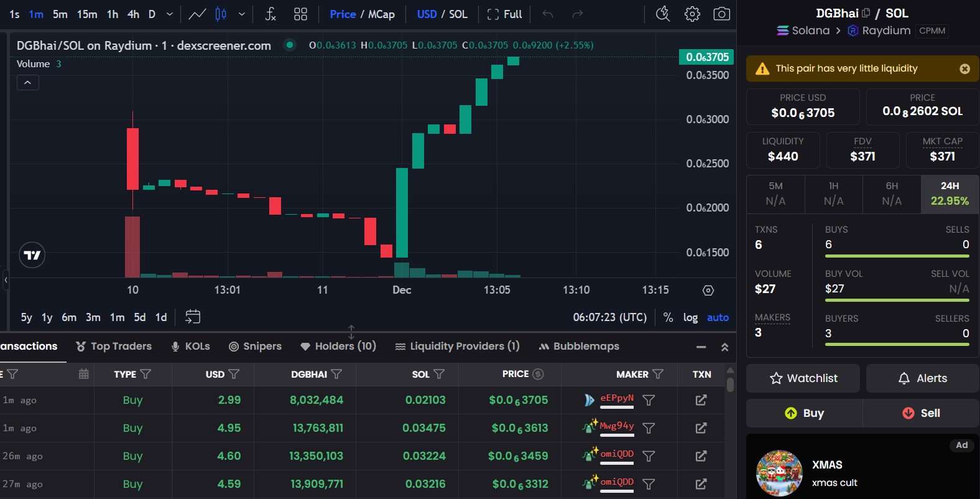Switch chart quote to SOL
The image size is (980, 499).
pos(458,14)
